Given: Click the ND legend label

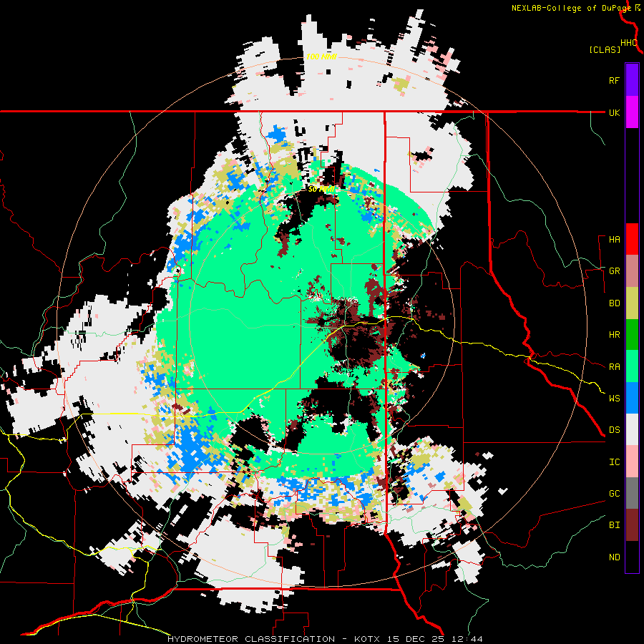Looking at the screenshot, I should (x=615, y=557).
